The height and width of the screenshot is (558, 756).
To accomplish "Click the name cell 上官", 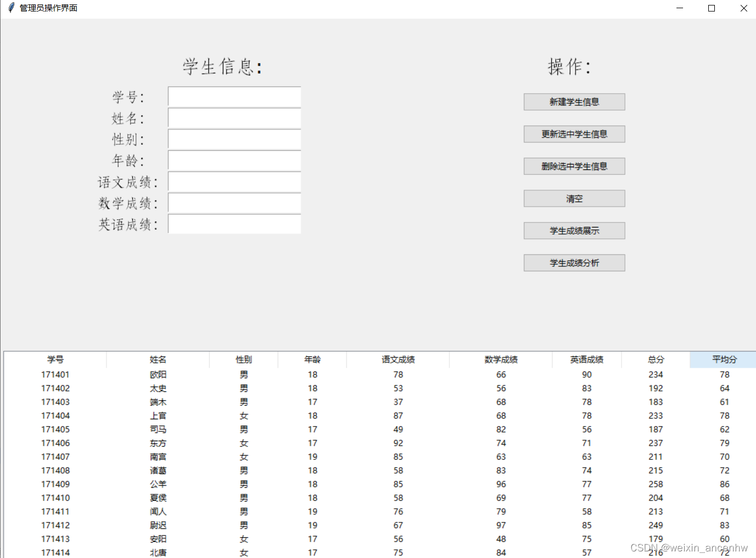I will coord(158,416).
